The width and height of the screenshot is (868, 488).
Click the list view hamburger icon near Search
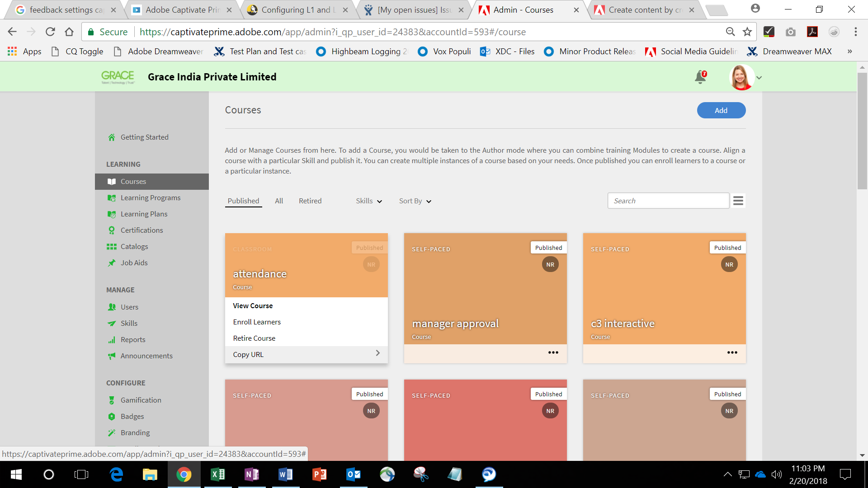point(738,200)
